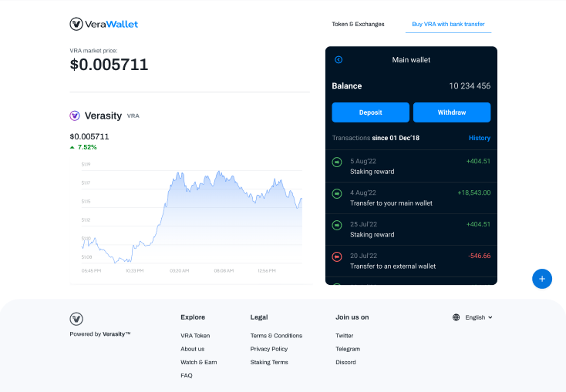Open the transaction History link

(480, 138)
